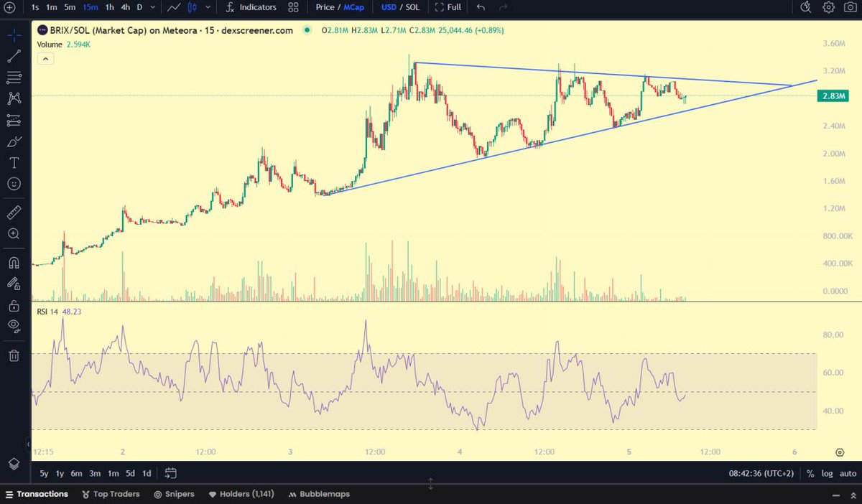
Task: Expand the time interval dropdown chevron
Action: coord(153,7)
